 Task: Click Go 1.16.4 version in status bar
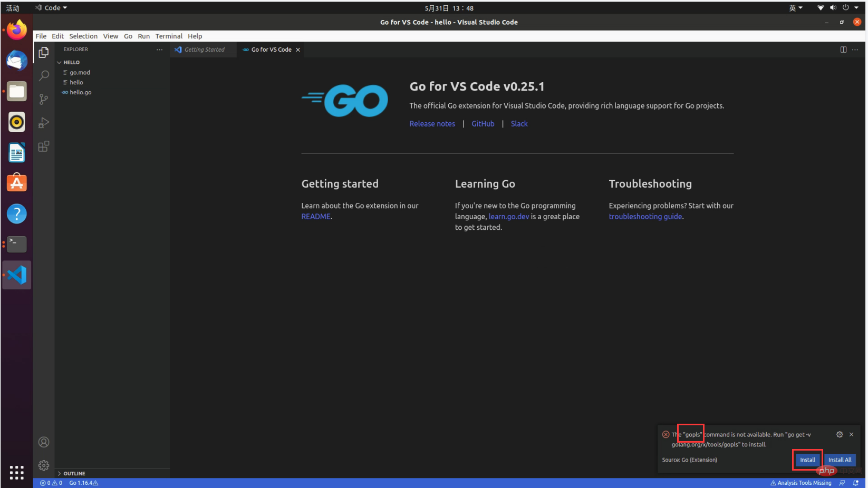pos(83,483)
